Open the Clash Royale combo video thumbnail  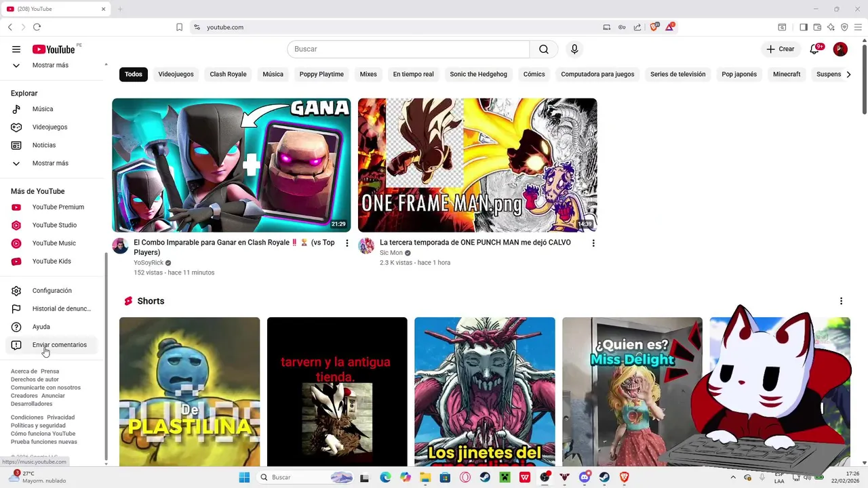click(x=231, y=165)
